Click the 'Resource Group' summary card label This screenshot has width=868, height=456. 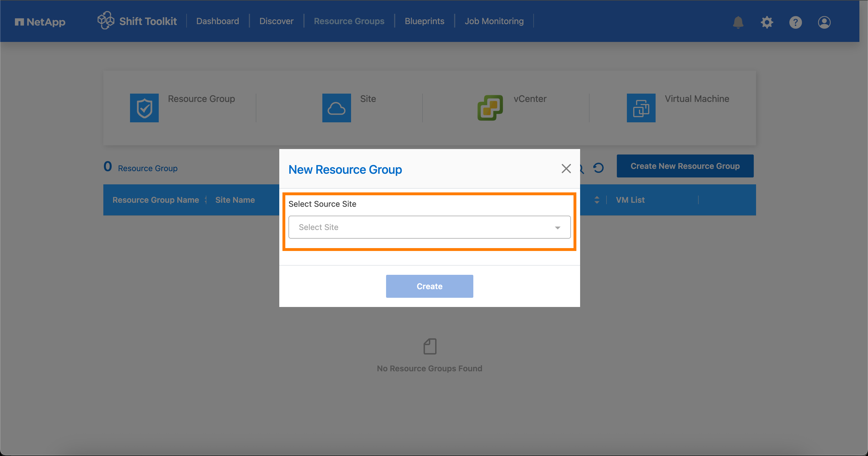coord(201,99)
